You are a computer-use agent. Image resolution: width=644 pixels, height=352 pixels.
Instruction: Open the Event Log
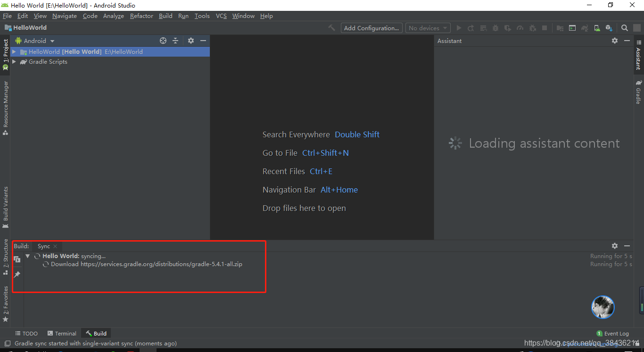[x=612, y=333]
